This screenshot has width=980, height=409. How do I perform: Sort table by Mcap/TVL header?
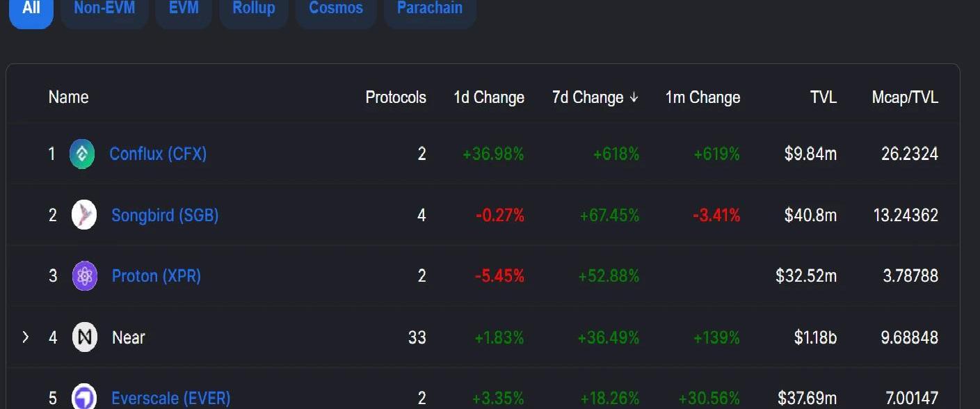point(905,97)
